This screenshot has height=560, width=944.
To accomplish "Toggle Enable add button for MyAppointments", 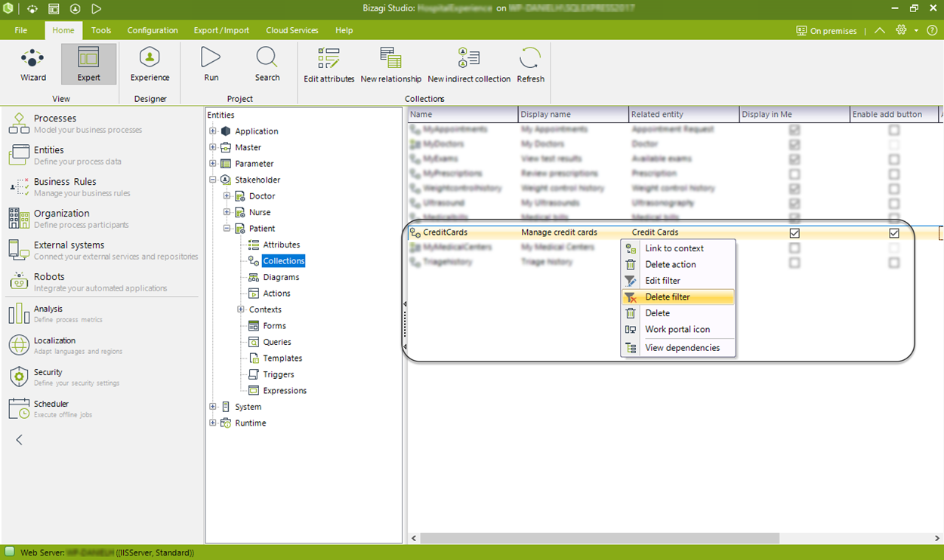I will (x=894, y=130).
